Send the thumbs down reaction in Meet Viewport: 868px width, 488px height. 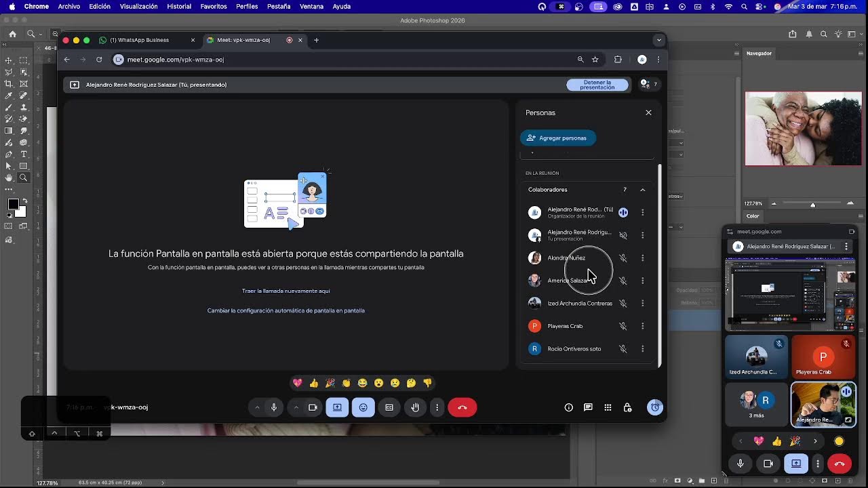(427, 383)
